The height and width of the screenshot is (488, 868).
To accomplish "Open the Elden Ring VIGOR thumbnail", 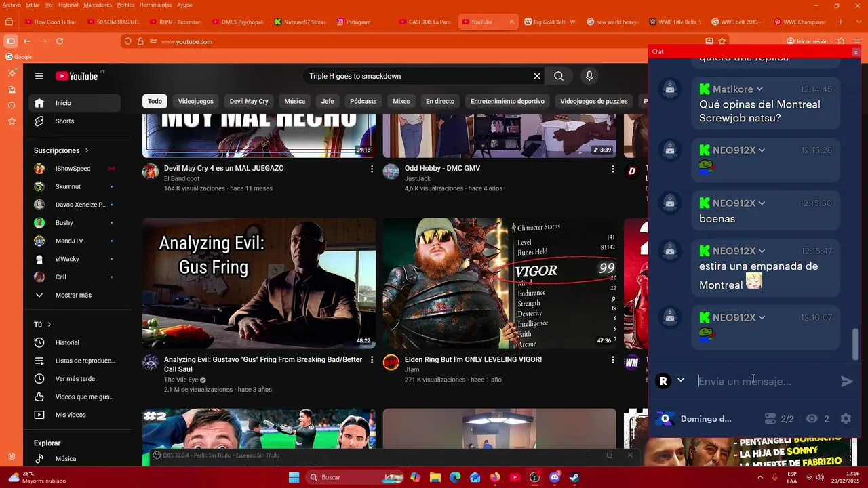I will coord(500,283).
